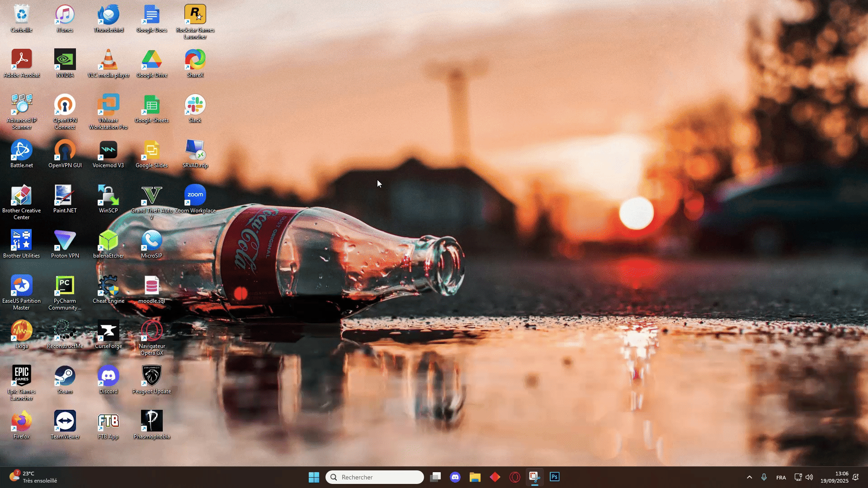Screen dimensions: 868x488
Task: Click the volume speaker tray icon
Action: 809,477
